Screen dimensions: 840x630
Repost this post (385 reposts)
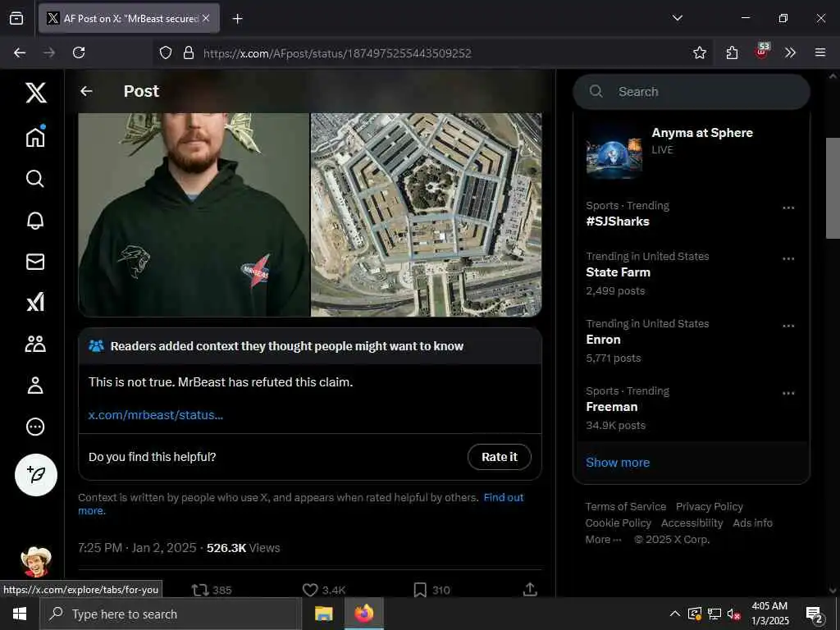pos(212,590)
